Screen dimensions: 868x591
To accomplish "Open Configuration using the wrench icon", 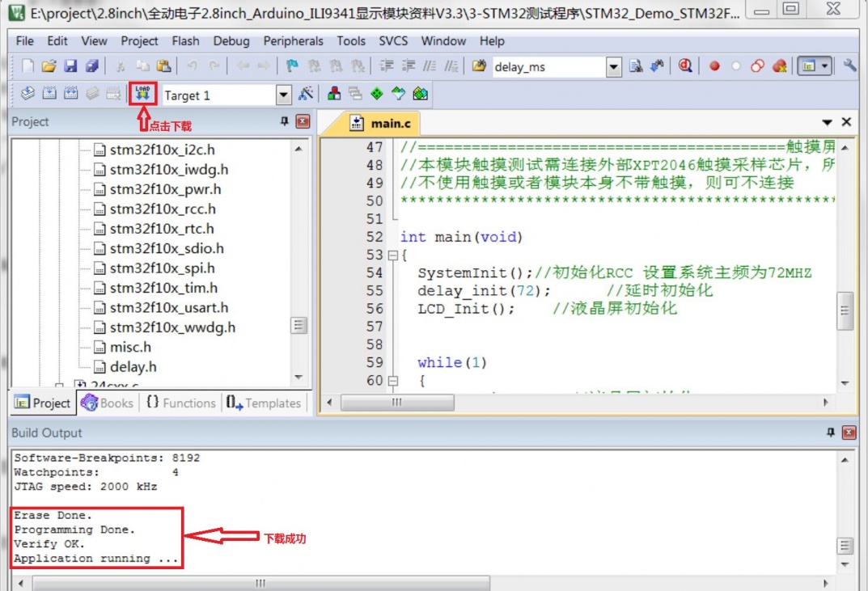I will pyautogui.click(x=849, y=66).
